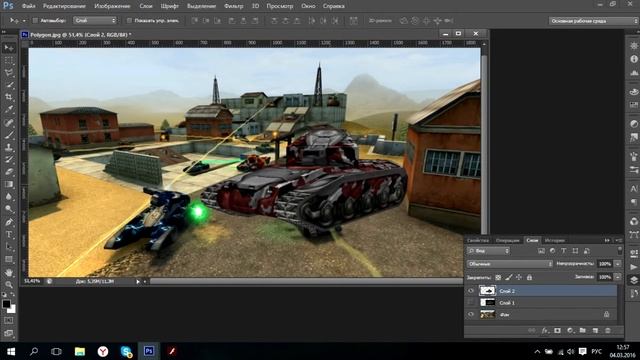
Task: Select the Clone Stamp tool
Action: [9, 147]
